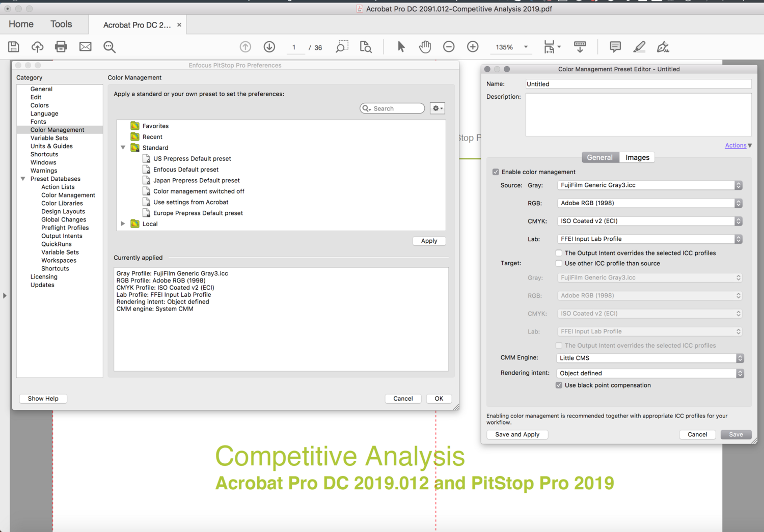
Task: Choose the selection arrow tool
Action: click(401, 47)
